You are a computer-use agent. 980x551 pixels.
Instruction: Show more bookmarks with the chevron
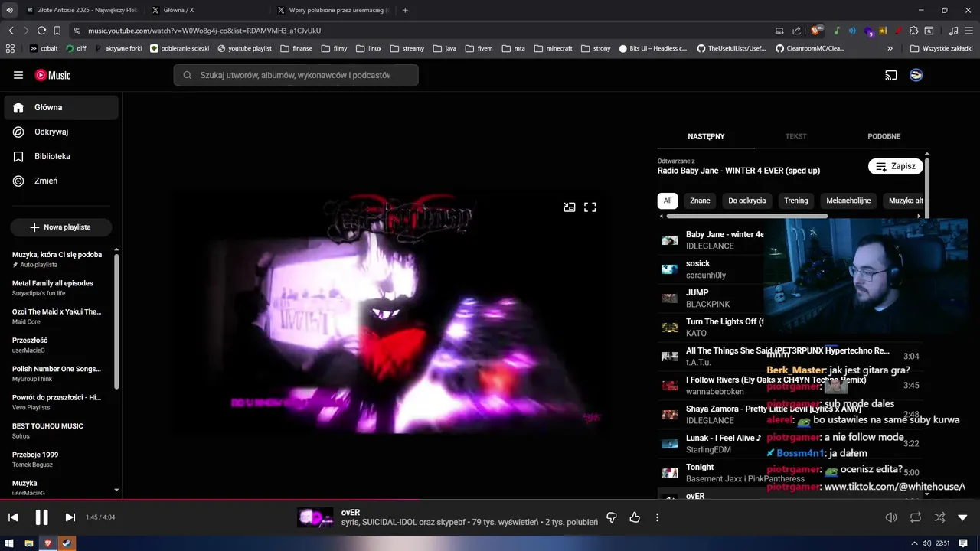tap(890, 48)
